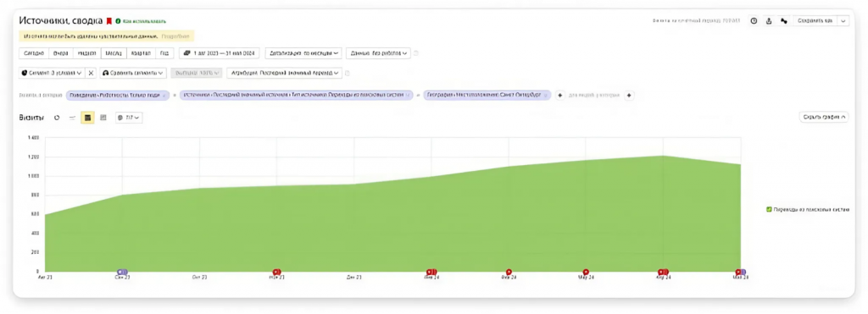Click the red annotation marker at Янв 24

(x=431, y=272)
